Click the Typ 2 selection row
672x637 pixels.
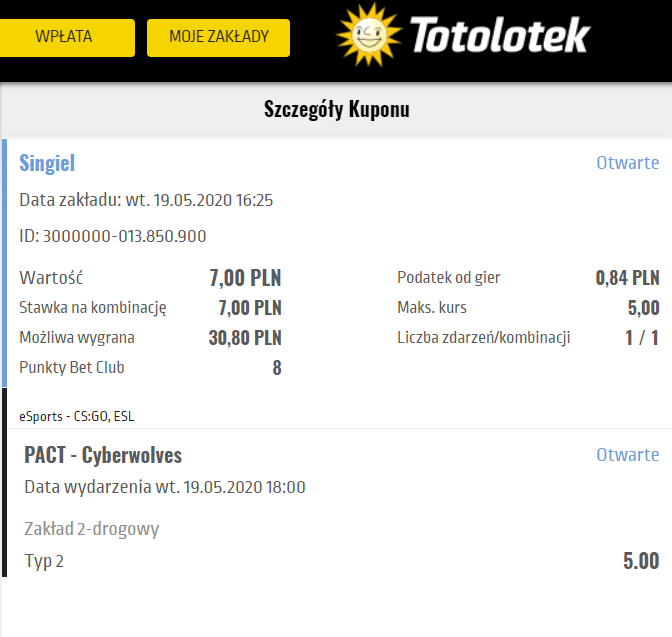44,561
